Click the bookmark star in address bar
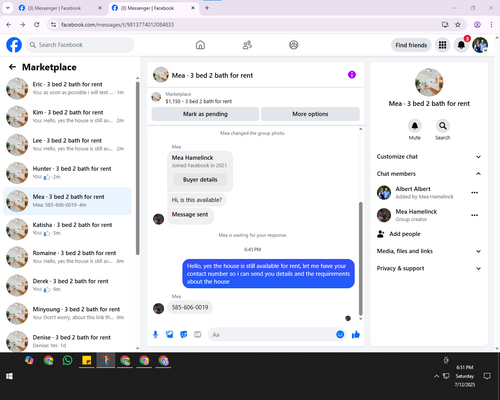 (x=458, y=25)
